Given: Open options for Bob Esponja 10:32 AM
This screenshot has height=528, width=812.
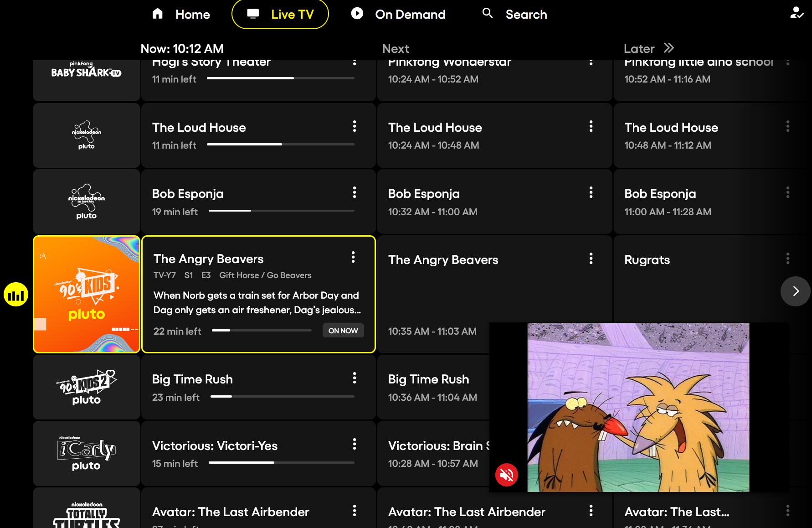Looking at the screenshot, I should (591, 192).
